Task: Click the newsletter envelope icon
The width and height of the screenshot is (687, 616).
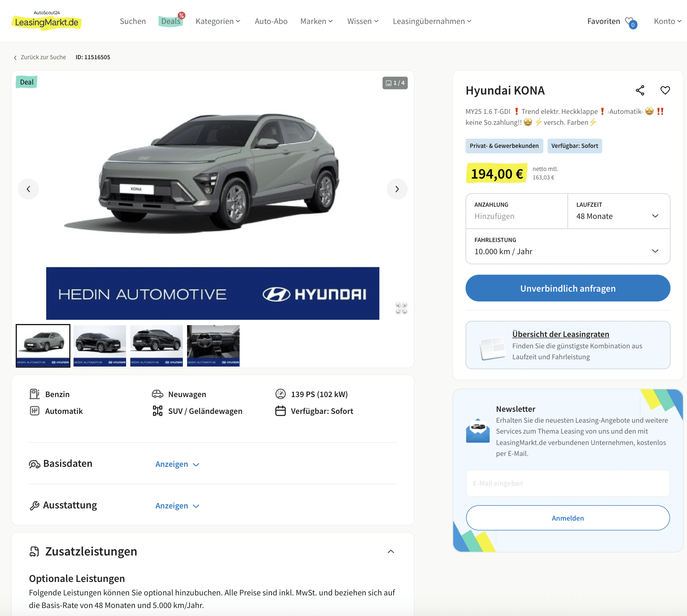Action: pos(478,431)
